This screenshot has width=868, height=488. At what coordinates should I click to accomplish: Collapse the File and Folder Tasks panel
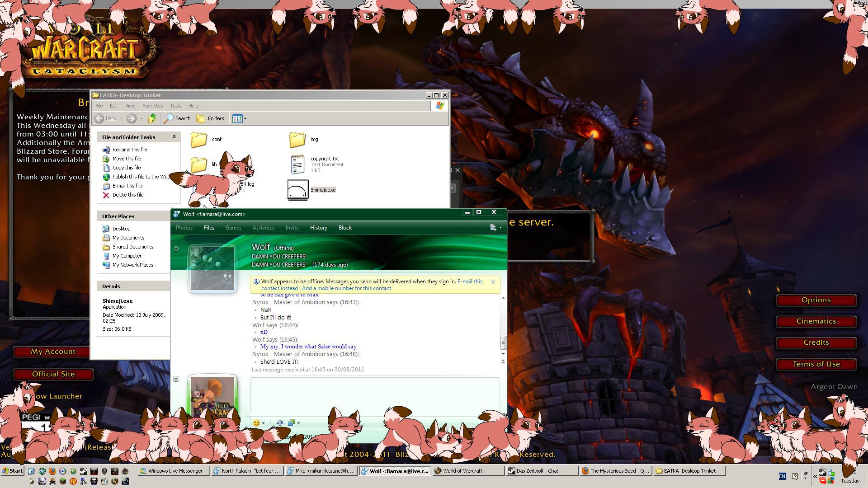[x=174, y=137]
